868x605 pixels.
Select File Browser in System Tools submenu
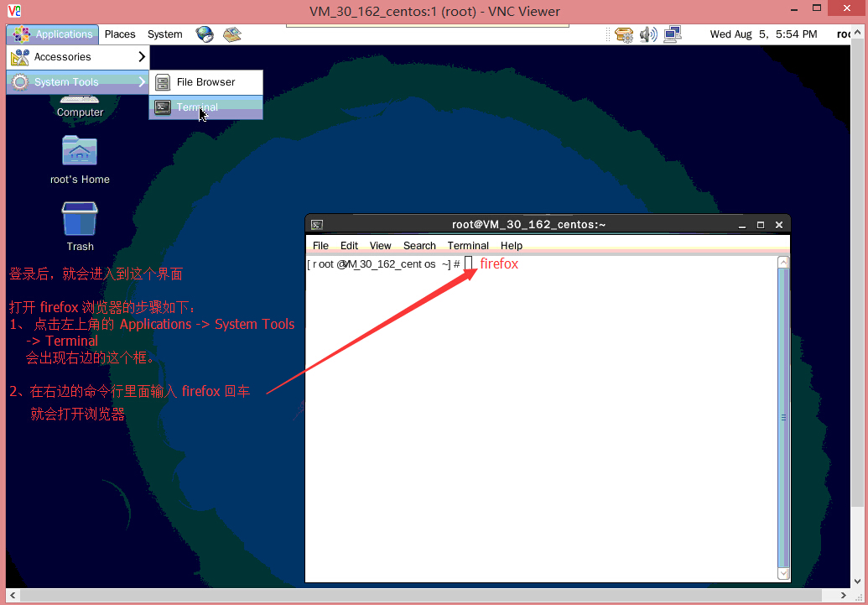(x=205, y=82)
